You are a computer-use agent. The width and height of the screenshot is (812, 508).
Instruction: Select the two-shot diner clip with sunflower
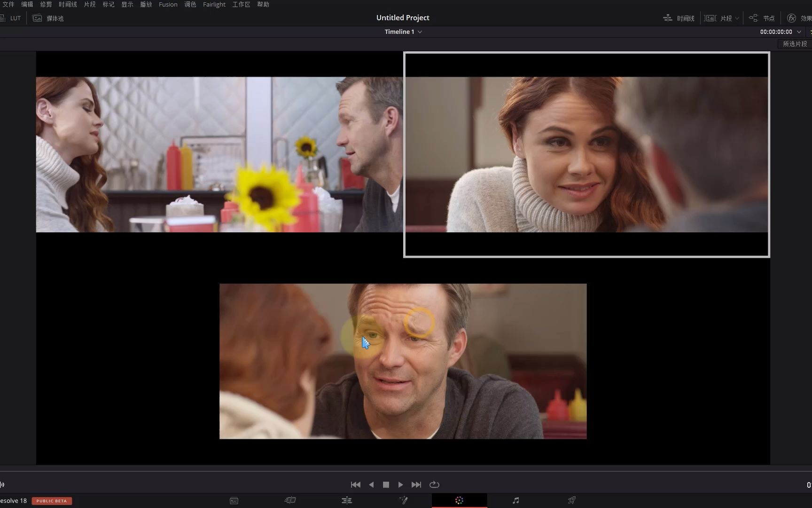[x=219, y=154]
